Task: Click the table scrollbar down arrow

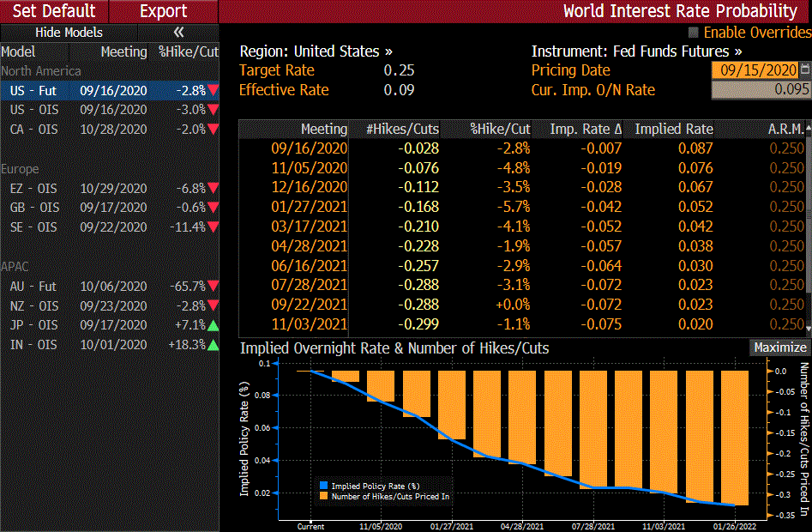Action: 808,327
